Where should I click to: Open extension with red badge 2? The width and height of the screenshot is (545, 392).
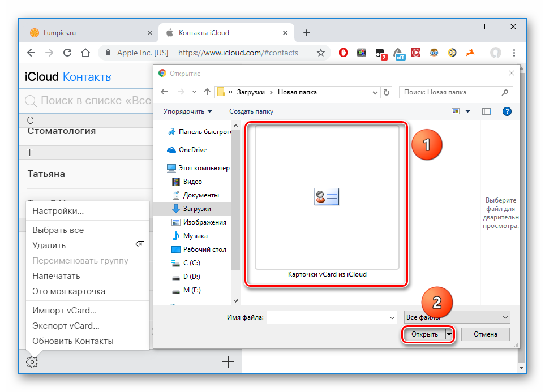(381, 54)
